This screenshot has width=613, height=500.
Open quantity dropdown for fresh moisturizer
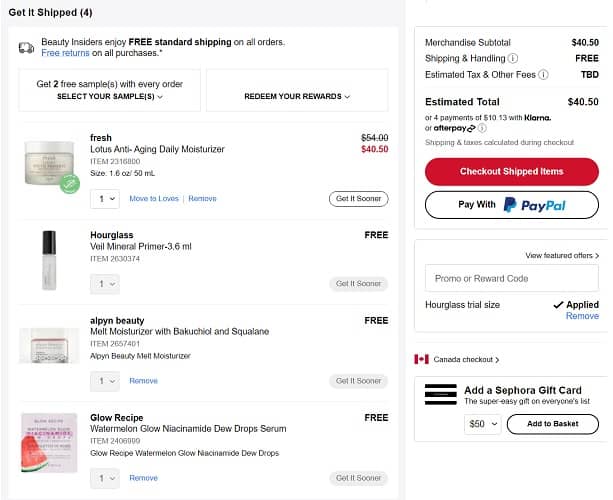point(104,199)
